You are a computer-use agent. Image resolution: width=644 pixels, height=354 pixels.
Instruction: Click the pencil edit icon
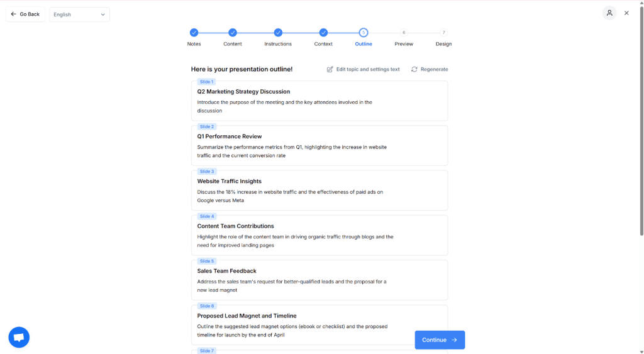[x=330, y=69]
